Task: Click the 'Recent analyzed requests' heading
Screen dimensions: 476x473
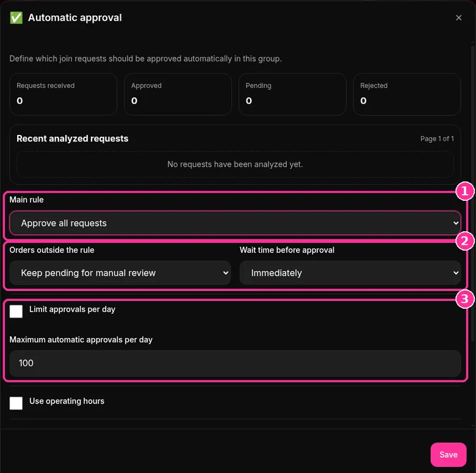Action: [72, 139]
